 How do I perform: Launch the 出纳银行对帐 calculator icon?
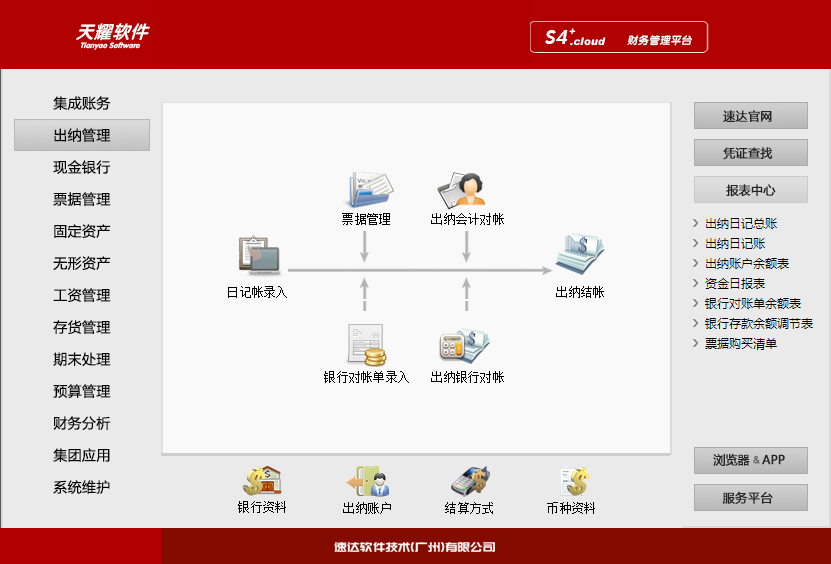[x=466, y=345]
